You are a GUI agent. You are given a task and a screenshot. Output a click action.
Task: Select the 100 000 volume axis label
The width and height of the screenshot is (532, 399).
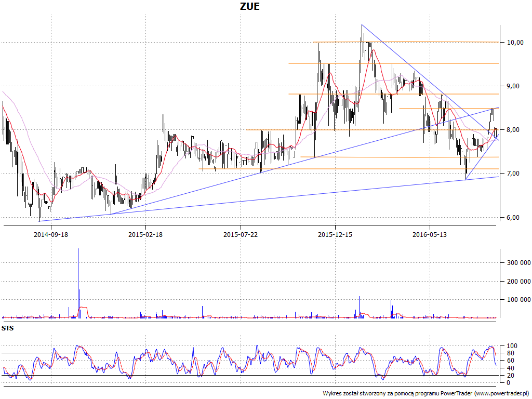[519, 300]
